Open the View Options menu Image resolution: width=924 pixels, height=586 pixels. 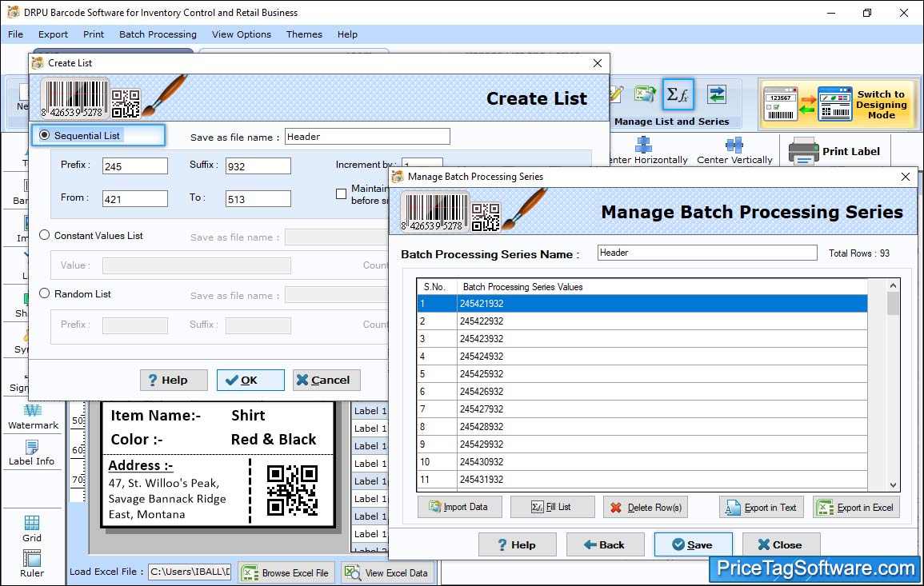pyautogui.click(x=242, y=34)
